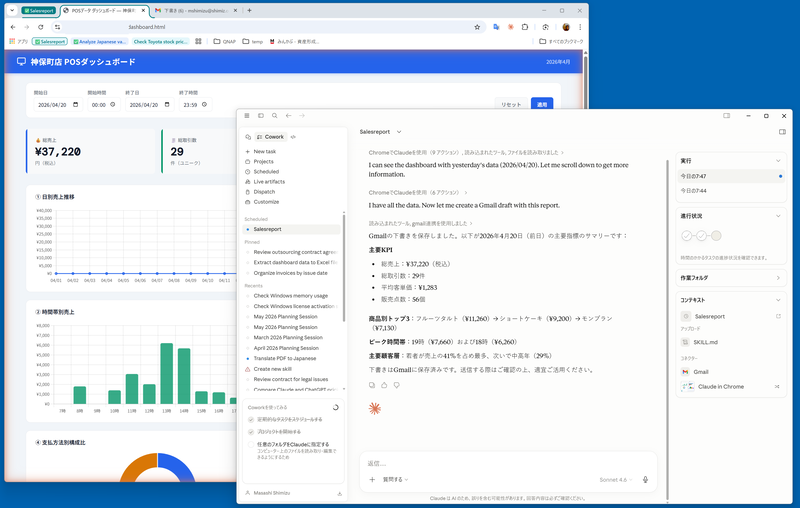Open search in the Claude window
The height and width of the screenshot is (508, 800).
(x=274, y=116)
